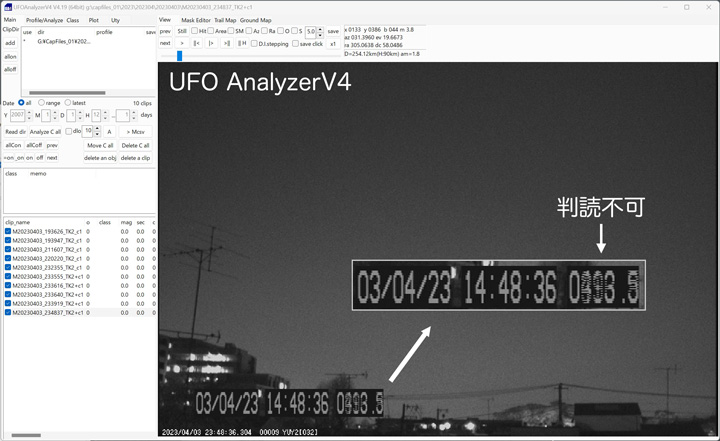Click the ‖H playback button
The height and width of the screenshot is (441, 720).
pyautogui.click(x=242, y=43)
